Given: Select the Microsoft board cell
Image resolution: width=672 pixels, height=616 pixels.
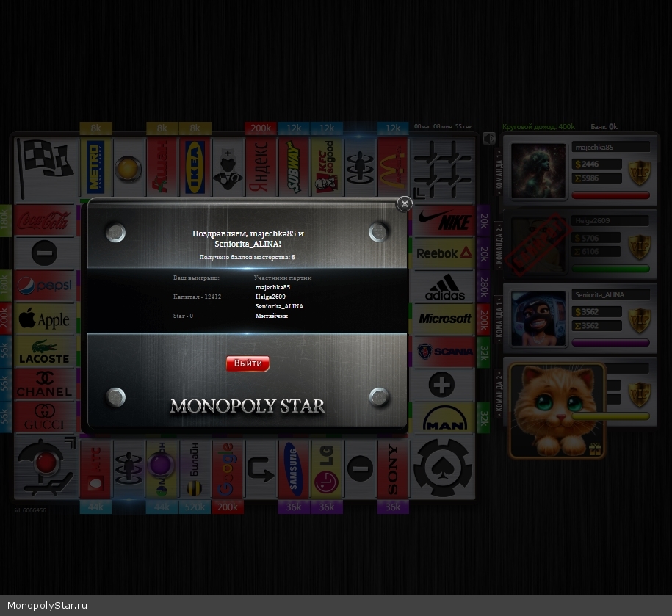Looking at the screenshot, I should 444,319.
